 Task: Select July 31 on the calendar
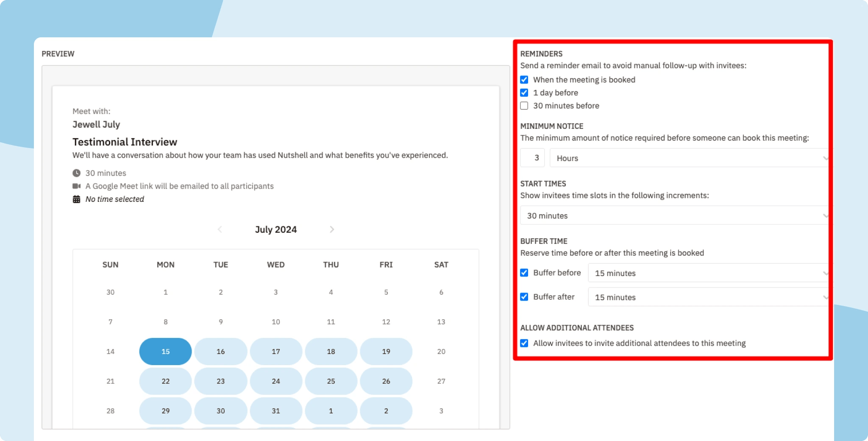coord(276,410)
